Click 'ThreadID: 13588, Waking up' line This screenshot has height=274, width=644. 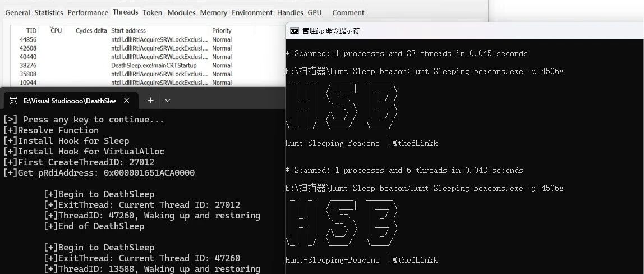(x=152, y=269)
